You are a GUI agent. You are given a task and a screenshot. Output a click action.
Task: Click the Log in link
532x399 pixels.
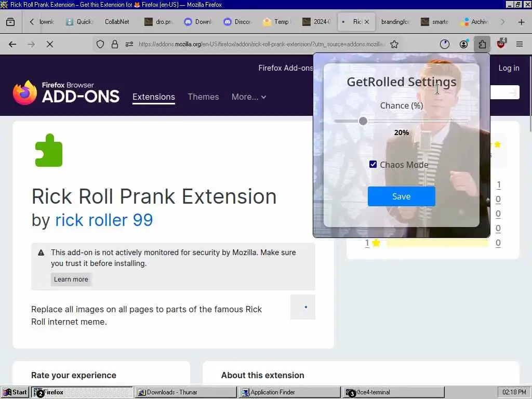coord(509,68)
